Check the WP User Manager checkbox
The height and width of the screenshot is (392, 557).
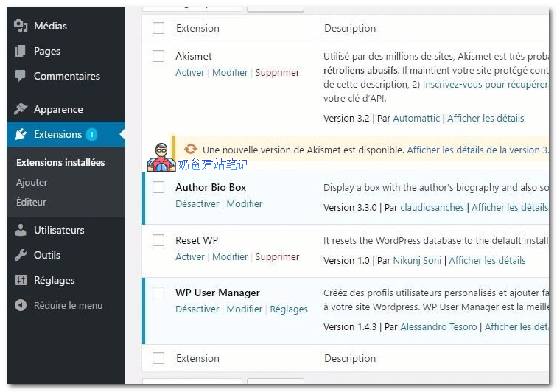(x=158, y=293)
